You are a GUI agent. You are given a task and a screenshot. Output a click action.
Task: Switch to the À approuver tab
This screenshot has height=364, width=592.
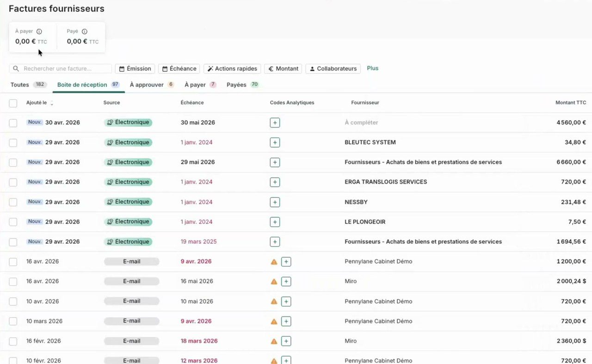tap(152, 85)
